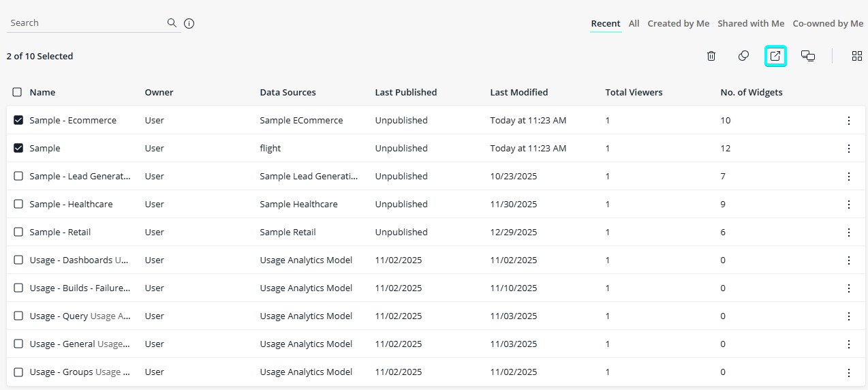Toggle the select-all header checkbox
868x390 pixels.
pyautogui.click(x=17, y=93)
